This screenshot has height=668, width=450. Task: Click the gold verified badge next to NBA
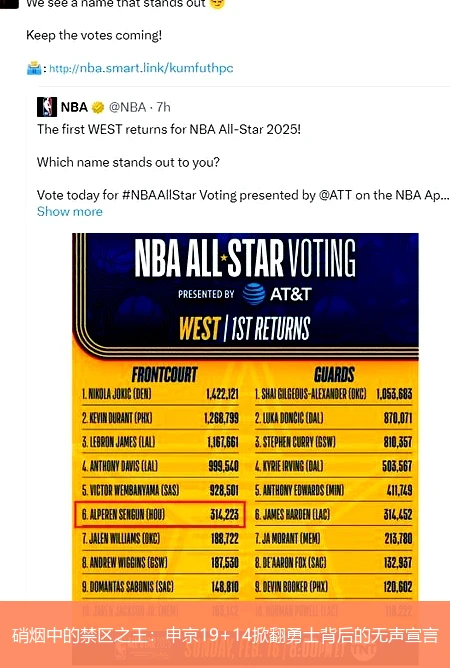pyautogui.click(x=98, y=107)
